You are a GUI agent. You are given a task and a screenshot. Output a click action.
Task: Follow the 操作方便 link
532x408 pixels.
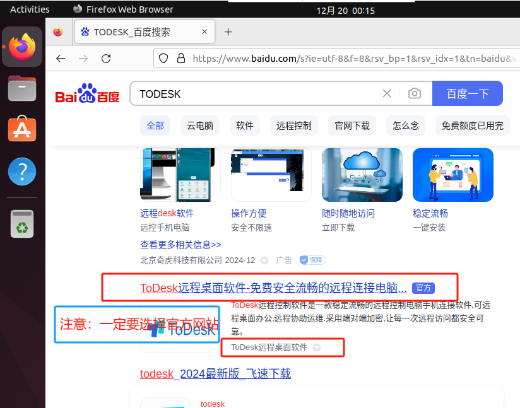pyautogui.click(x=249, y=213)
